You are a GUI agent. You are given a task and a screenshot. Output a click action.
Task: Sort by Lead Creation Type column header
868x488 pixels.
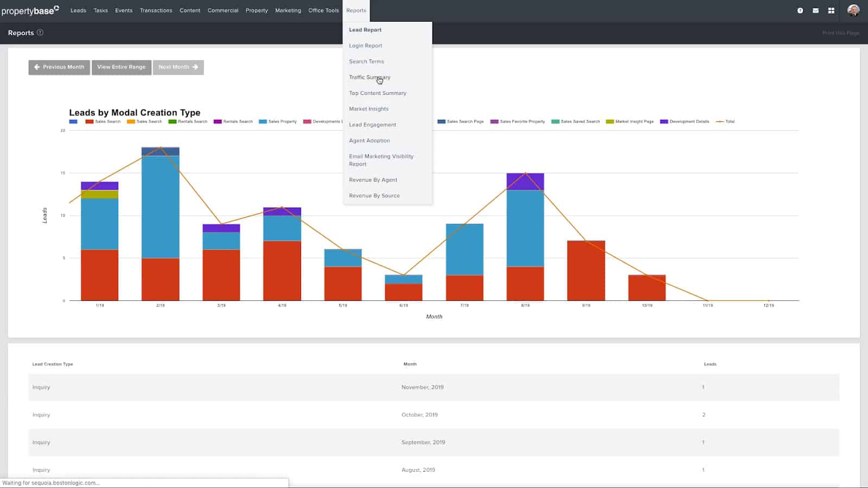(x=53, y=364)
